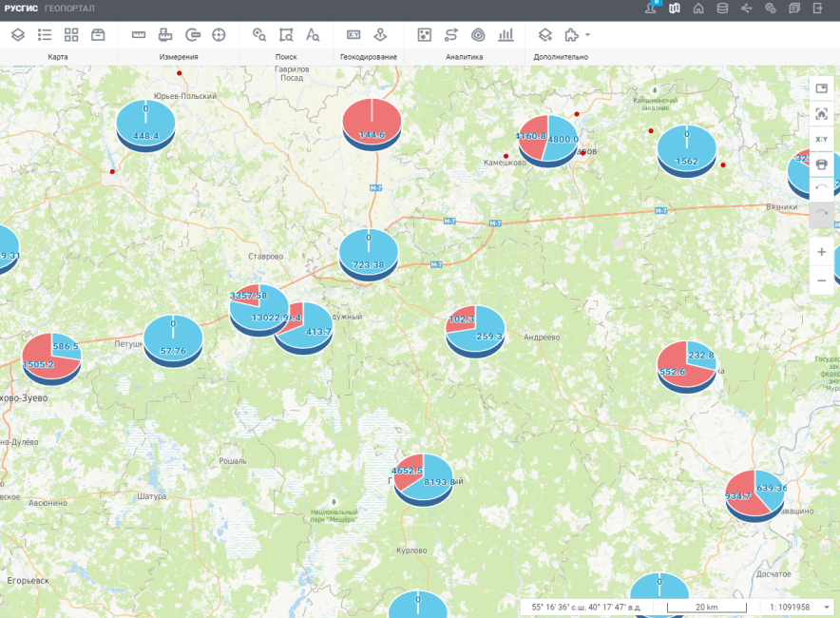The width and height of the screenshot is (840, 618).
Task: Open the buffer zones concentric rings icon
Action: 478,35
